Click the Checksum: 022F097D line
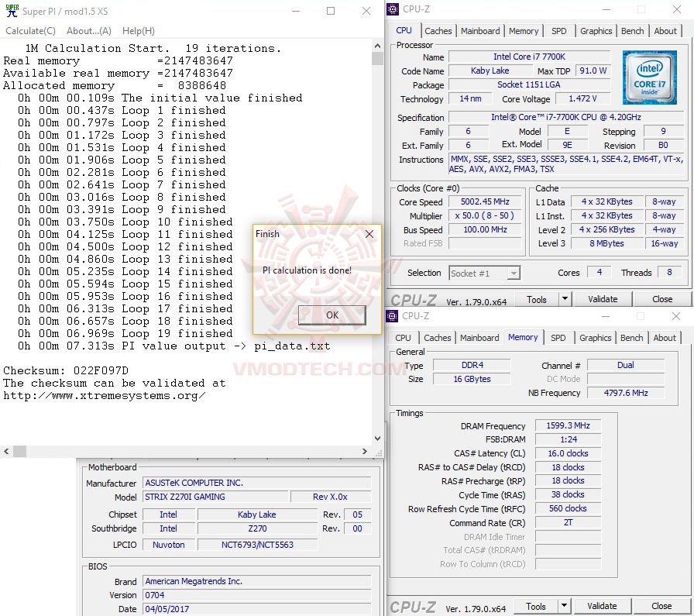The width and height of the screenshot is (694, 616). (x=66, y=370)
